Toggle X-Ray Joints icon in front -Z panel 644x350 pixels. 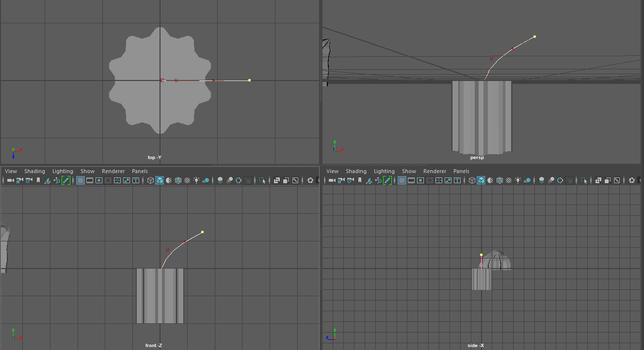point(295,180)
